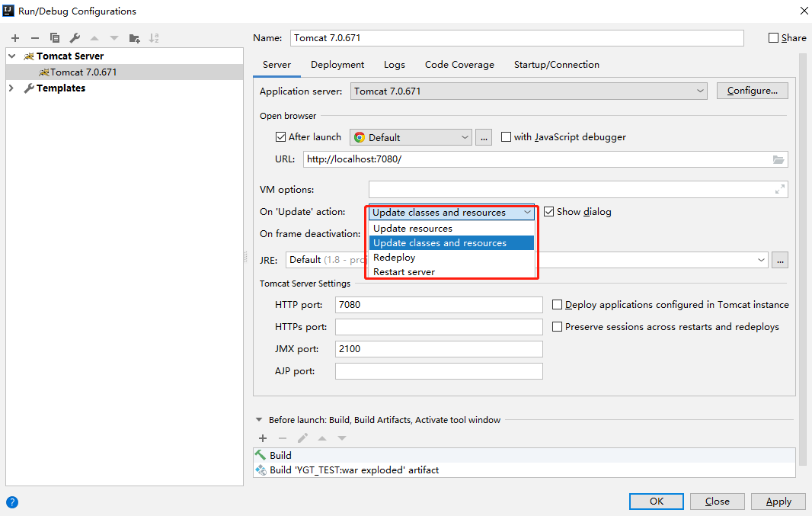Switch to the Server tab
This screenshot has height=516, width=812.
point(277,65)
